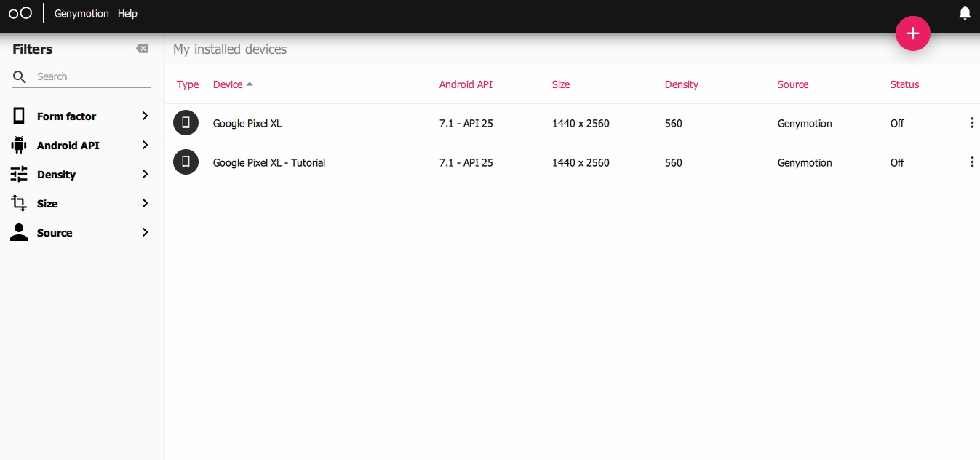Click the search magnifier icon

click(x=20, y=77)
